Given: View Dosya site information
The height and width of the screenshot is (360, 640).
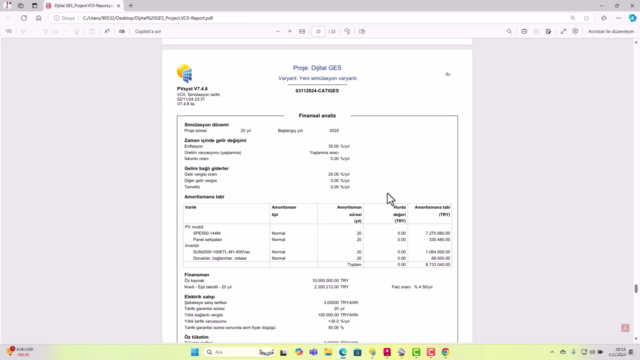Looking at the screenshot, I should point(64,18).
